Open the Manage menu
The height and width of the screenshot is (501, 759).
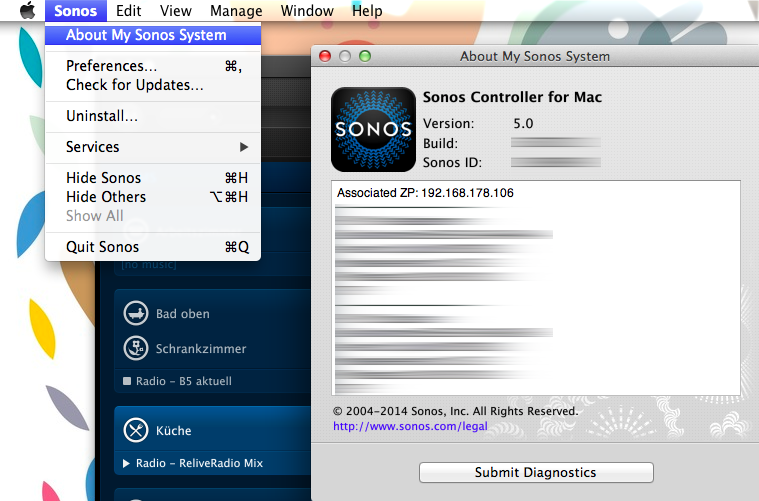(x=236, y=11)
